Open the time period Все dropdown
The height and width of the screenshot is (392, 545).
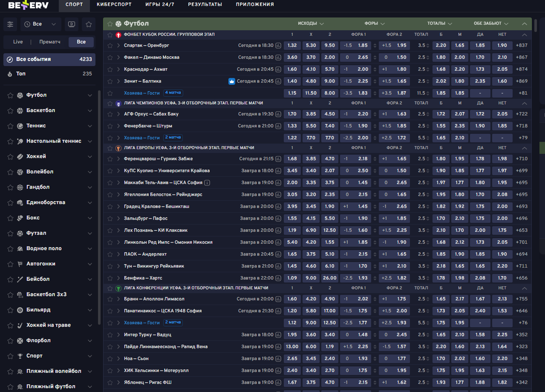pyautogui.click(x=41, y=24)
